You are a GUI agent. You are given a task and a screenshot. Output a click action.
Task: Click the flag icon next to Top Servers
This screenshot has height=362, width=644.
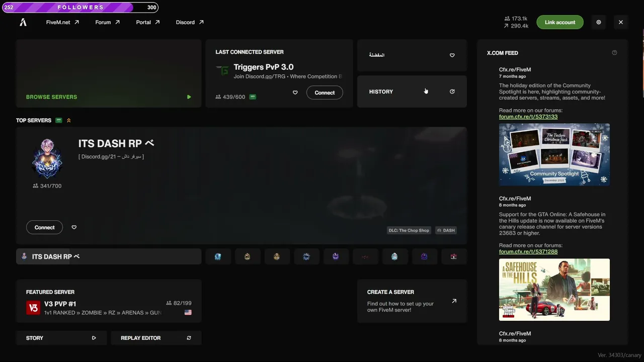point(59,120)
